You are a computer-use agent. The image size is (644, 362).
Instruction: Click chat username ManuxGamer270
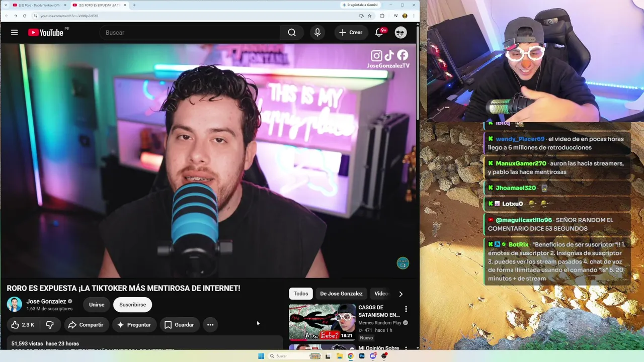(x=521, y=163)
